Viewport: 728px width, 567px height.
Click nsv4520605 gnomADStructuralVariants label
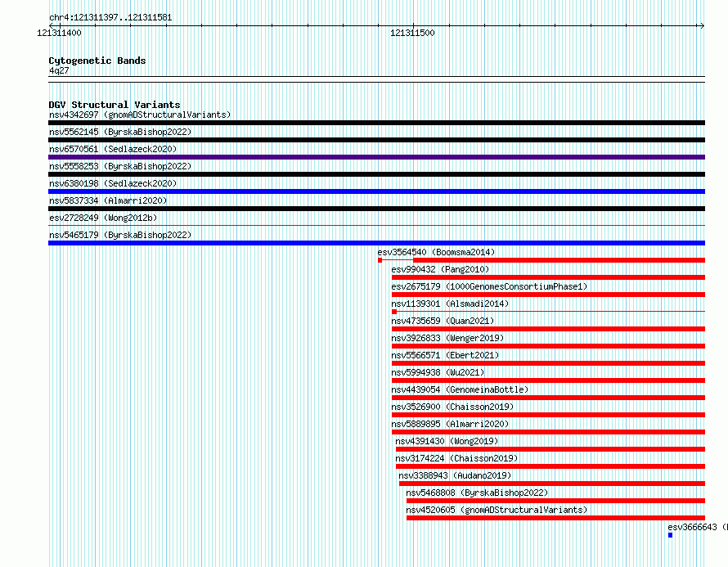pos(497,510)
